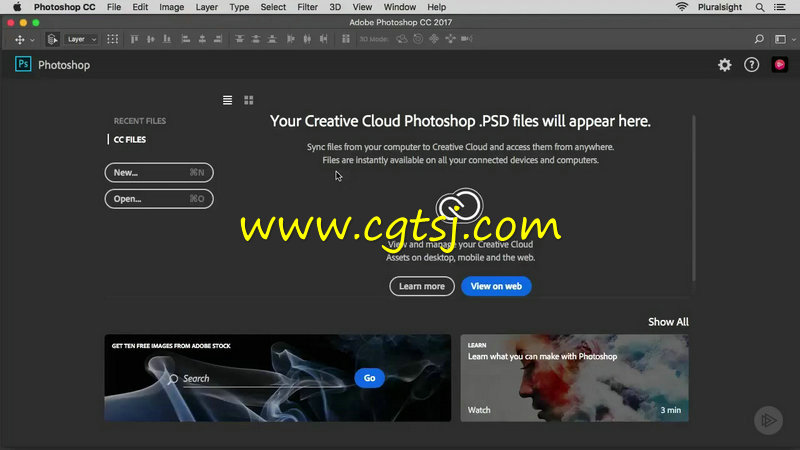Click the Learn more button
The image size is (800, 450).
tap(421, 286)
